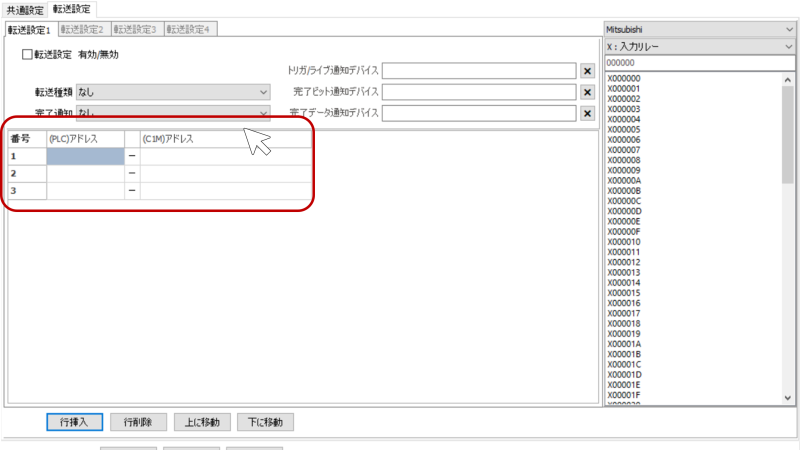Open the 転送設定3 tab
This screenshot has height=450, width=800.
135,30
